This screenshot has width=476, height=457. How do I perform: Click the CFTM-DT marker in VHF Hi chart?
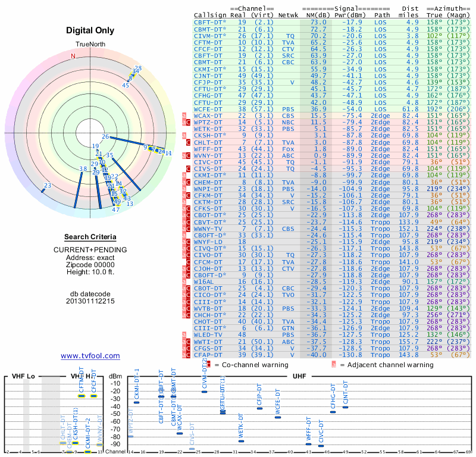82,396
